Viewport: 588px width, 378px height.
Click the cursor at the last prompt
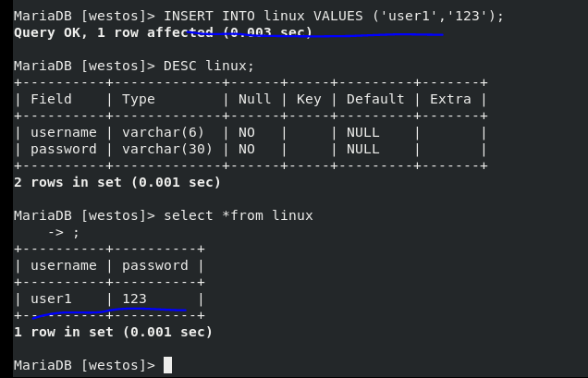tap(167, 365)
